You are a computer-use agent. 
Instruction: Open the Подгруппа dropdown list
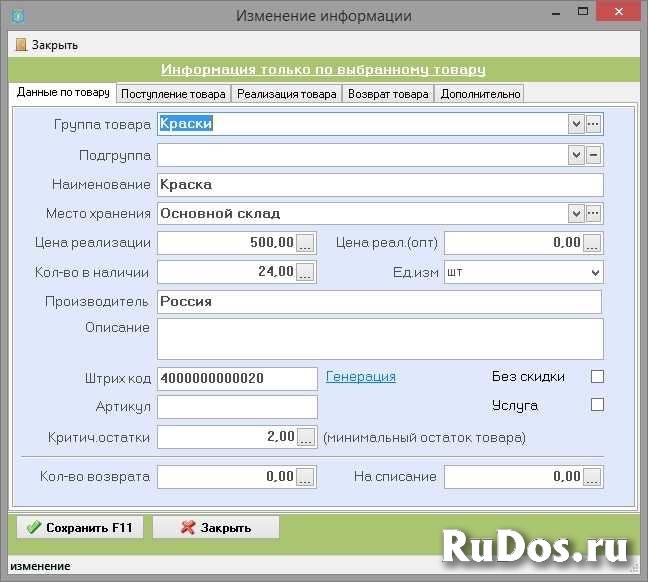pyautogui.click(x=576, y=155)
